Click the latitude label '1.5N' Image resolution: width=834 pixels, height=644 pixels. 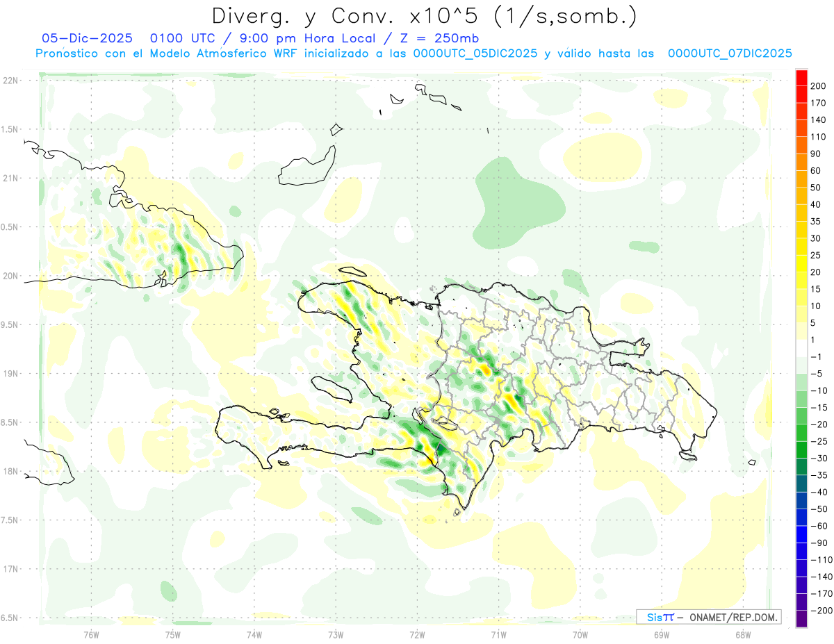[x=10, y=129]
